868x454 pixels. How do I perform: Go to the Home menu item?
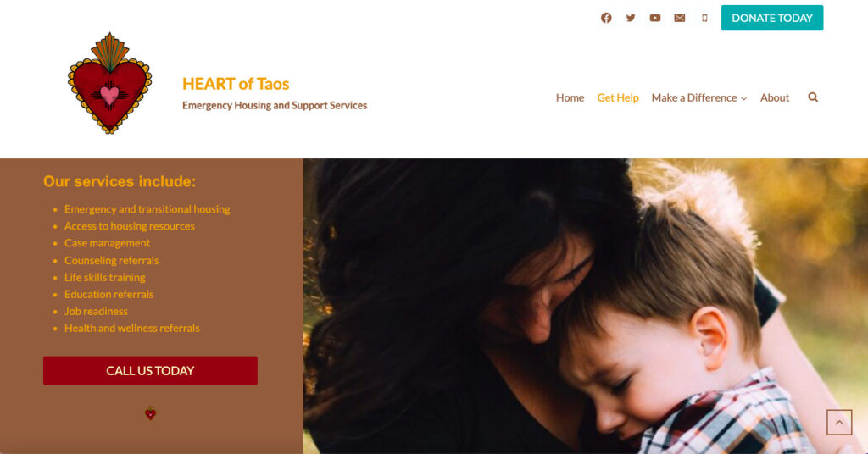[570, 98]
